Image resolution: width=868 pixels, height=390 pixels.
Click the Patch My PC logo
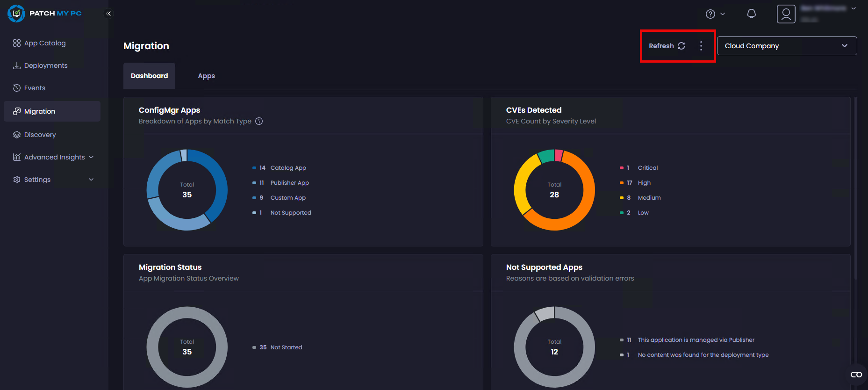(x=44, y=14)
